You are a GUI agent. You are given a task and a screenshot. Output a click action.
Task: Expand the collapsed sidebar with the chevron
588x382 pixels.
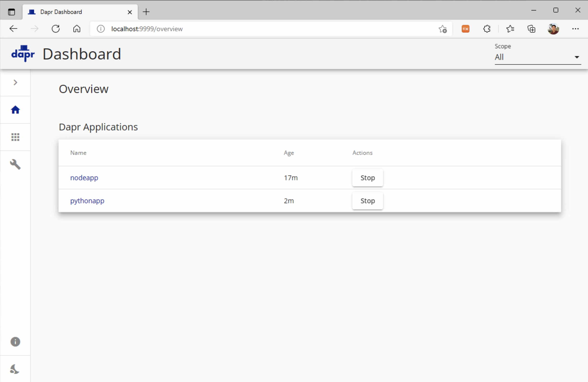click(15, 82)
